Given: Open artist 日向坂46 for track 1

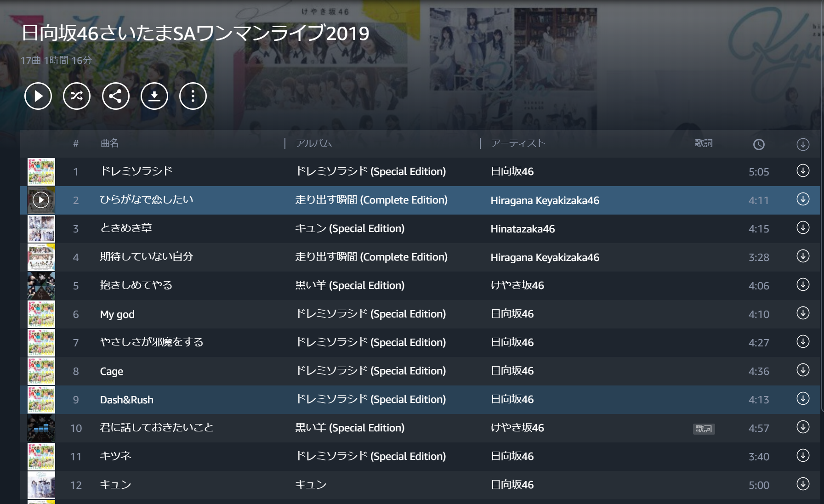Looking at the screenshot, I should (x=512, y=171).
